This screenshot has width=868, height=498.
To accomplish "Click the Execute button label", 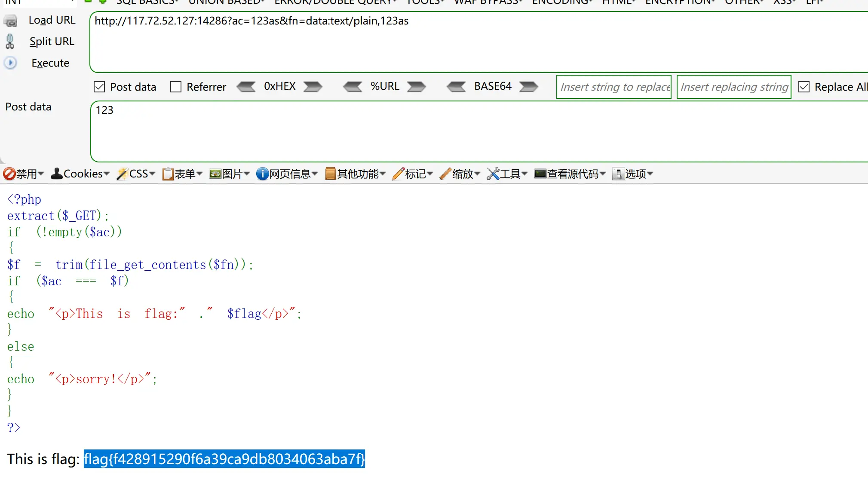I will point(50,63).
